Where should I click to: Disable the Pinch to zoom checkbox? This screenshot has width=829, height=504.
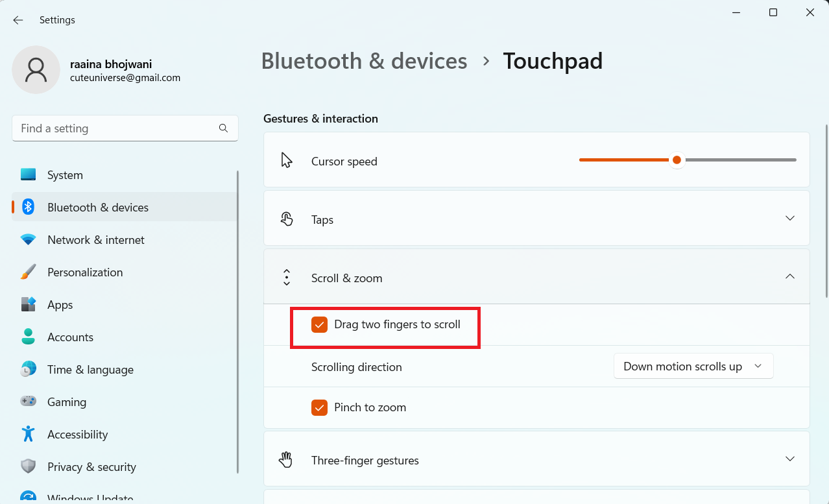pyautogui.click(x=319, y=407)
